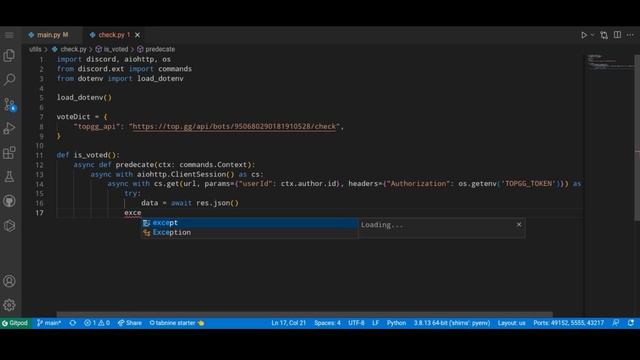
Task: Switch to the main.py tab
Action: 53,35
